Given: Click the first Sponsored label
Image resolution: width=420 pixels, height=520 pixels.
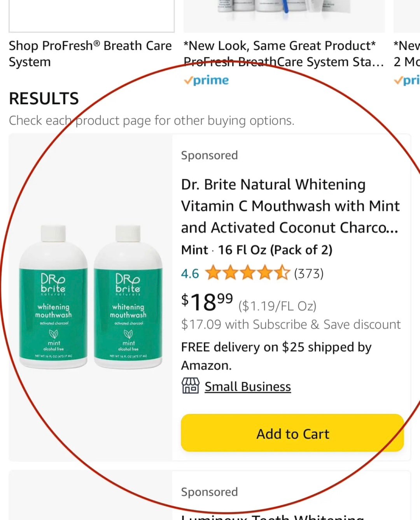Looking at the screenshot, I should (x=210, y=155).
